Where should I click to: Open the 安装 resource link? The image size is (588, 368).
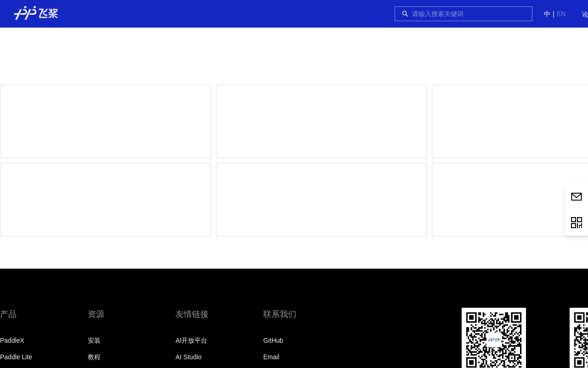coord(94,340)
